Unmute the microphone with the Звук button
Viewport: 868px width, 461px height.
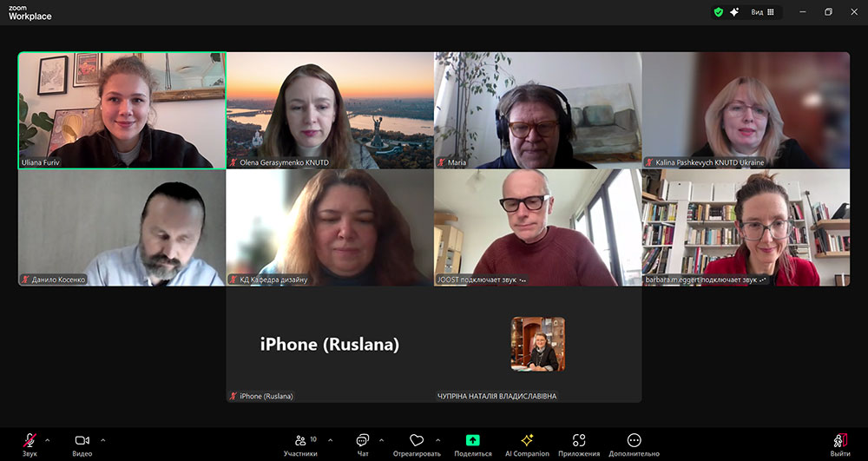click(30, 445)
